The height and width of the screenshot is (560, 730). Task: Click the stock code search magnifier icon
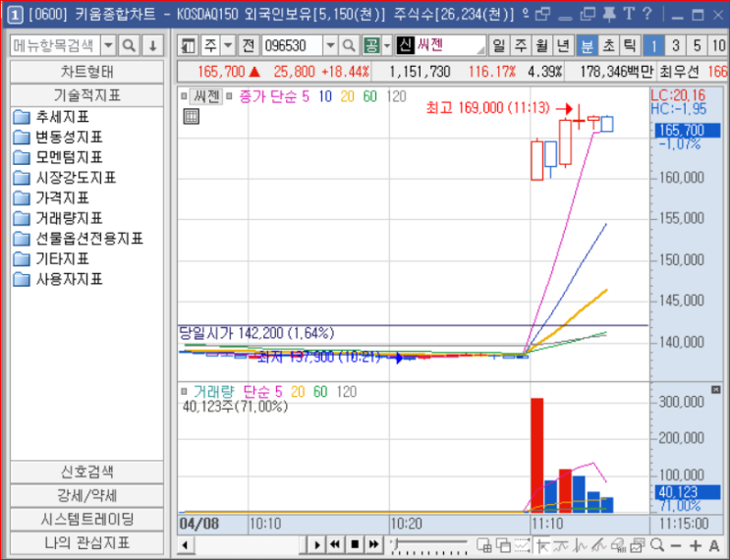coord(348,46)
